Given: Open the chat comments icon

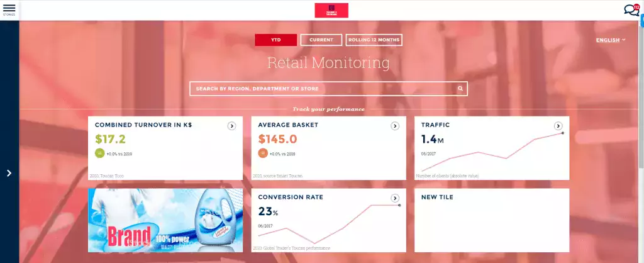Looking at the screenshot, I should [x=631, y=10].
